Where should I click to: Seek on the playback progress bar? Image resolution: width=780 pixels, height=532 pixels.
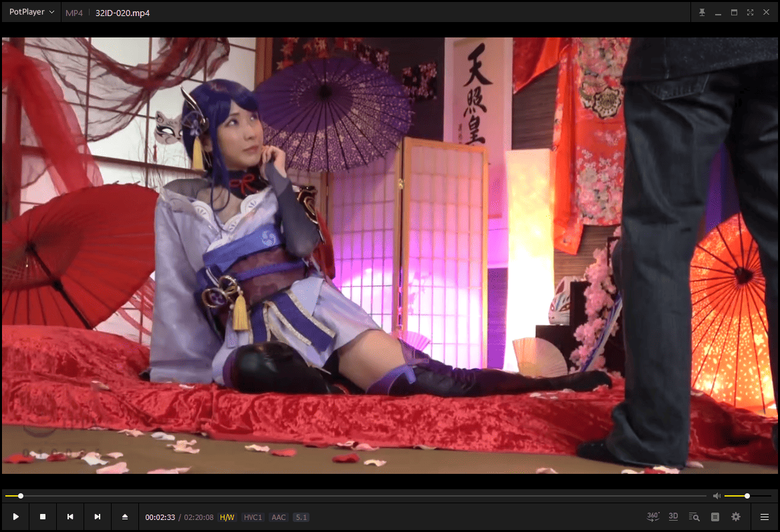356,496
